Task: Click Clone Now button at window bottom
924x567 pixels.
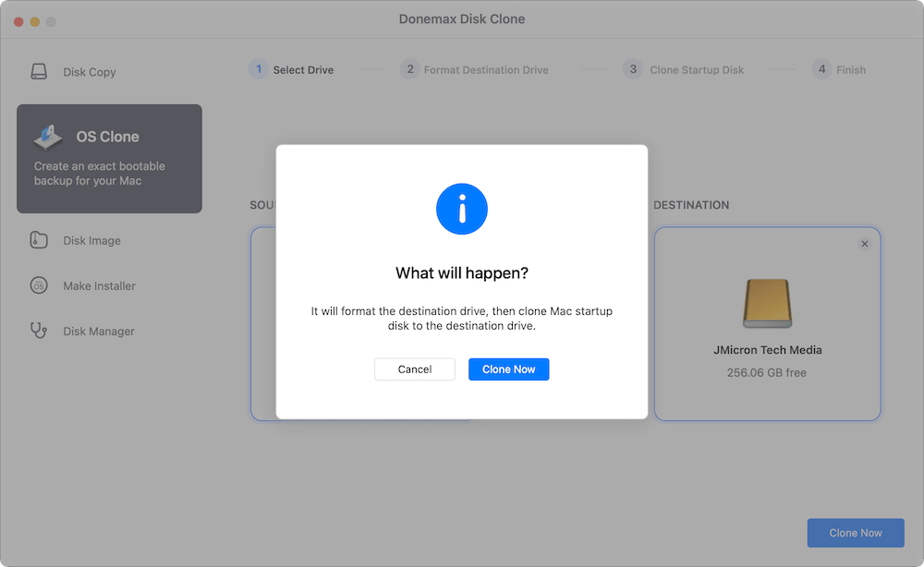Action: (856, 533)
